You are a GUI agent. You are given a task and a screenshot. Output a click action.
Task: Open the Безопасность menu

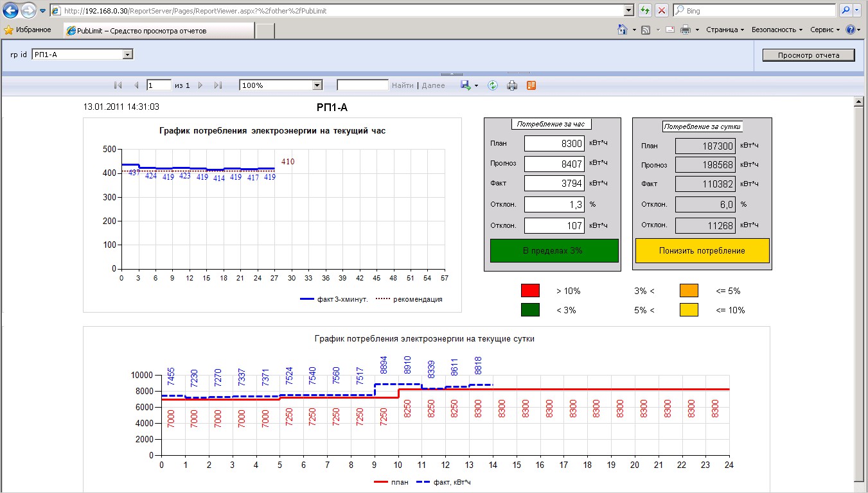click(777, 30)
